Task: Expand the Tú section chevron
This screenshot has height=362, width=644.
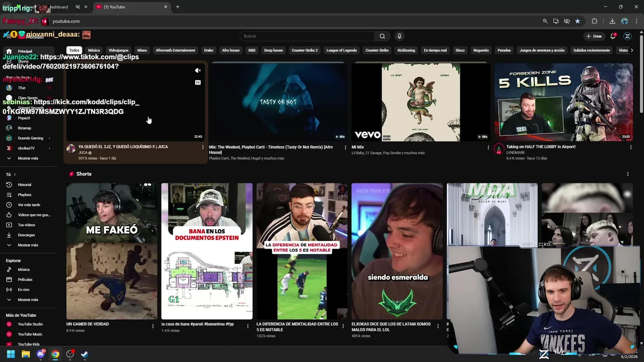Action: 14,174
